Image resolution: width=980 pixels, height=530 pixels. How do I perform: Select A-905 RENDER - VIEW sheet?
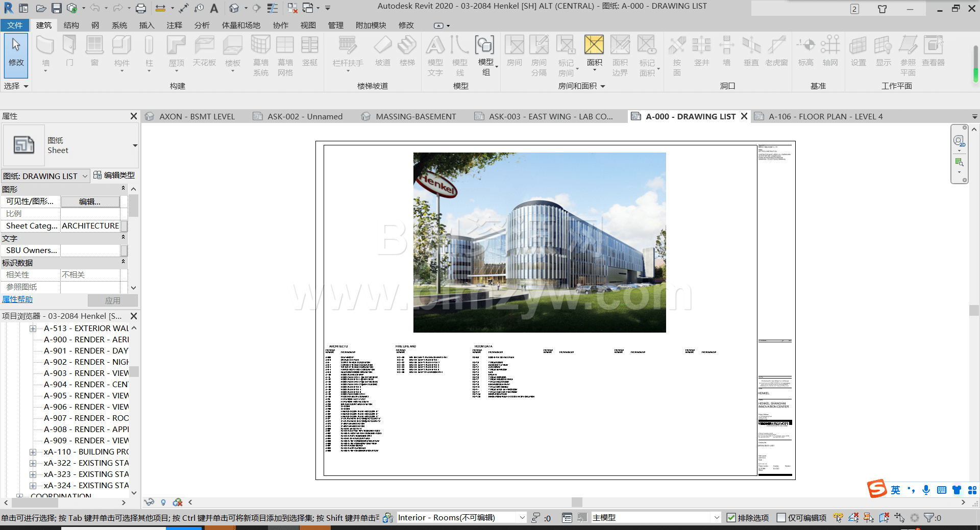pyautogui.click(x=86, y=396)
